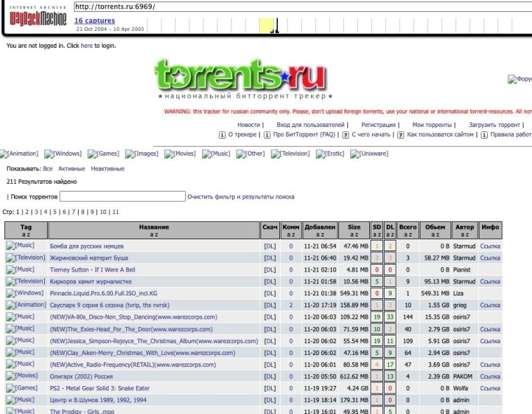532x414 pixels.
Task: Go to results page 11
Action: (116, 212)
